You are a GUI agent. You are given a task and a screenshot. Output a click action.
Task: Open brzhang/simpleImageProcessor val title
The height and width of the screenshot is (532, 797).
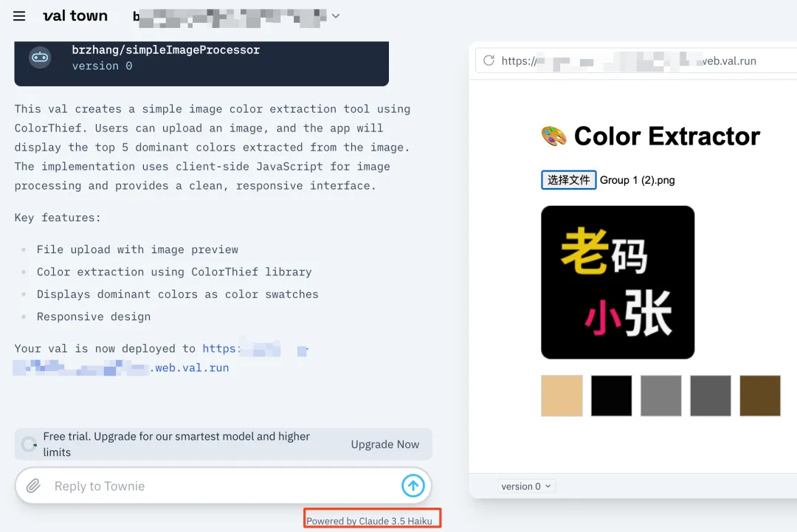(166, 49)
